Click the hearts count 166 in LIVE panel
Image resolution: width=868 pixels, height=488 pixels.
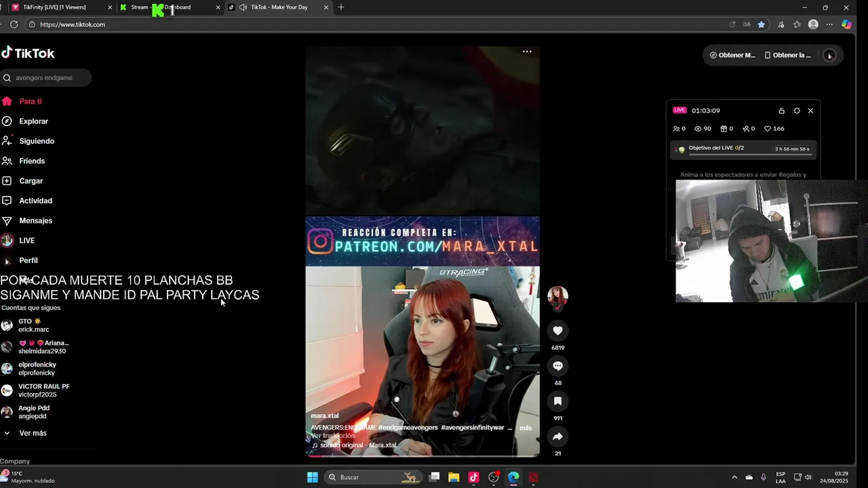click(x=774, y=129)
